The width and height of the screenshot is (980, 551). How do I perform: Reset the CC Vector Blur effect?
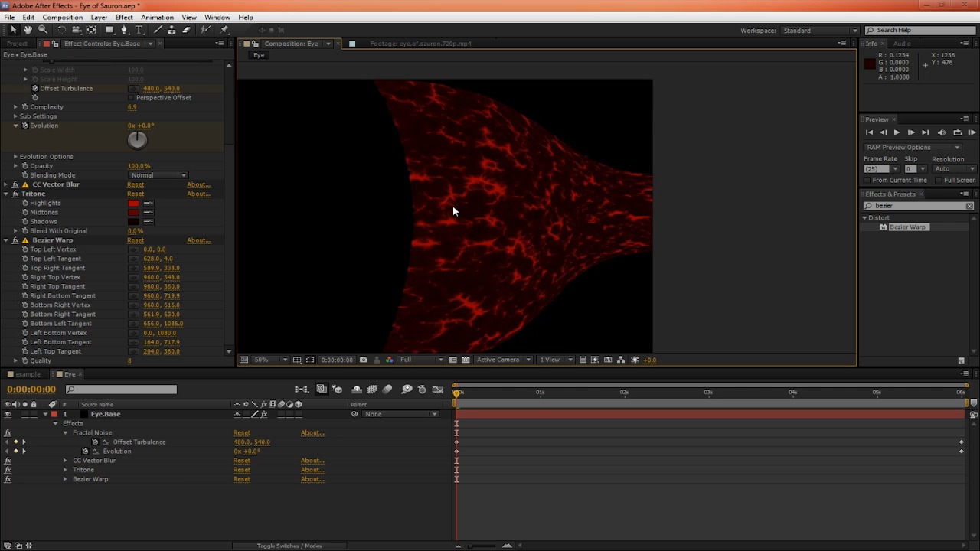point(136,184)
